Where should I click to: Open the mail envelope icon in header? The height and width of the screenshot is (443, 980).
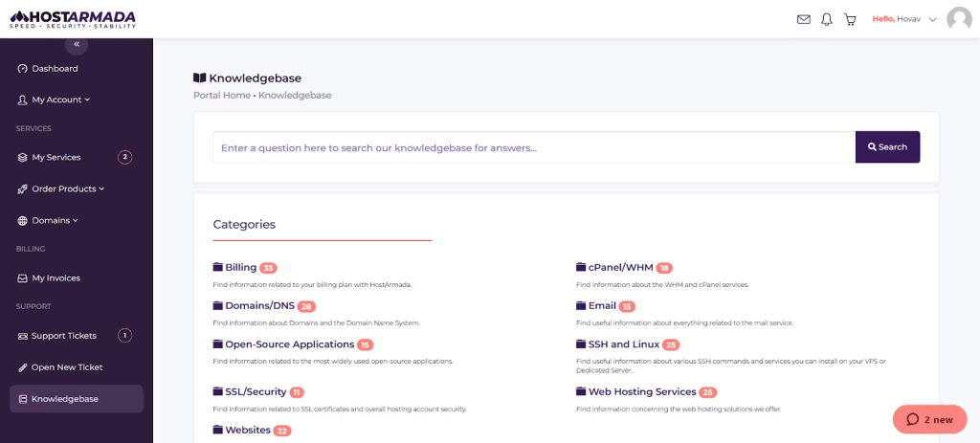(x=803, y=19)
